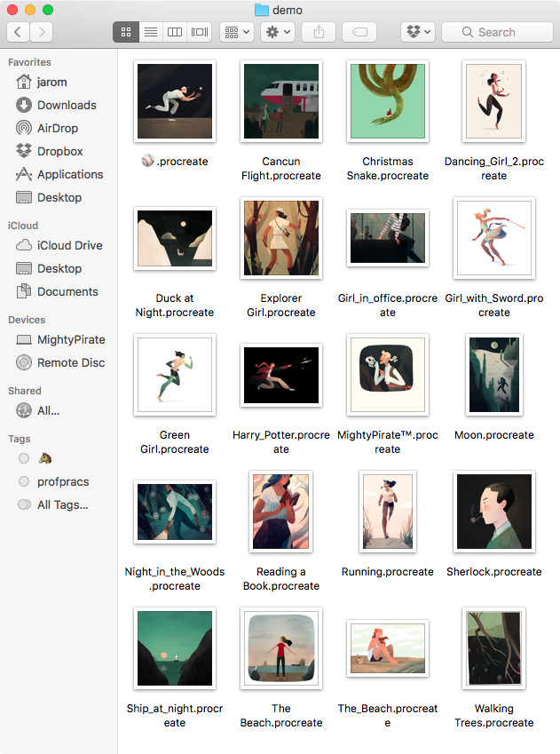The width and height of the screenshot is (560, 754).
Task: Select the Sherlock.procreate thumbnail
Action: tap(493, 512)
